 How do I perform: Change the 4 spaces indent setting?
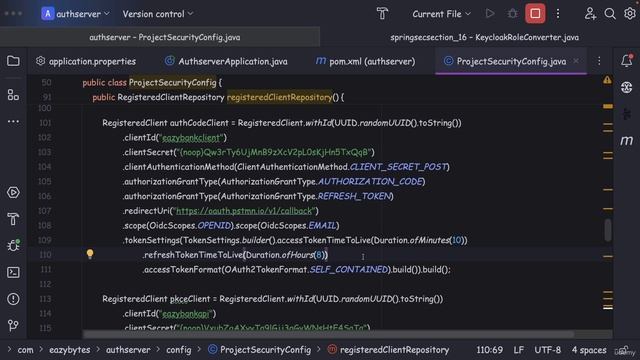589,350
